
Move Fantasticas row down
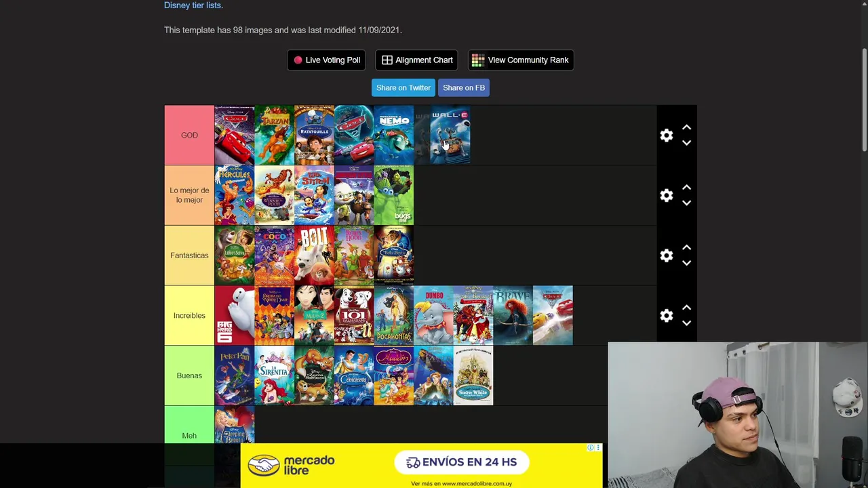click(x=686, y=263)
